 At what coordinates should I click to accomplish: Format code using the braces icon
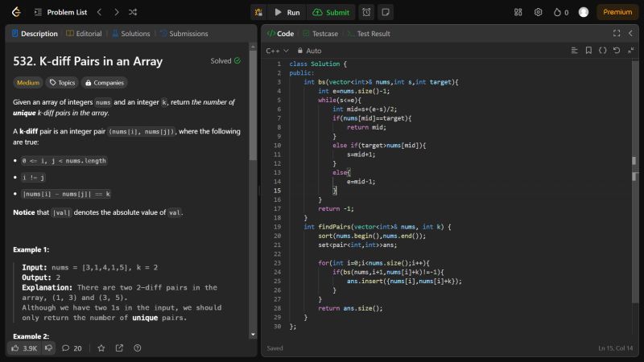[603, 51]
